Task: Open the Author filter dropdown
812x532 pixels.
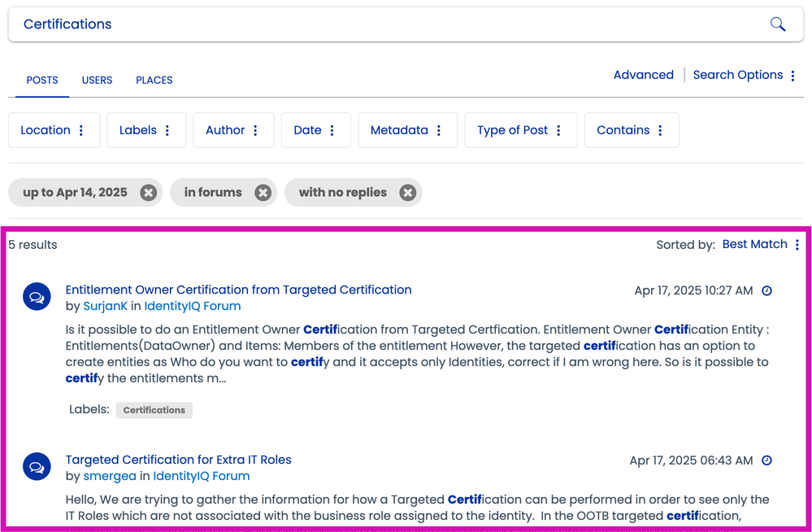Action: [x=232, y=130]
